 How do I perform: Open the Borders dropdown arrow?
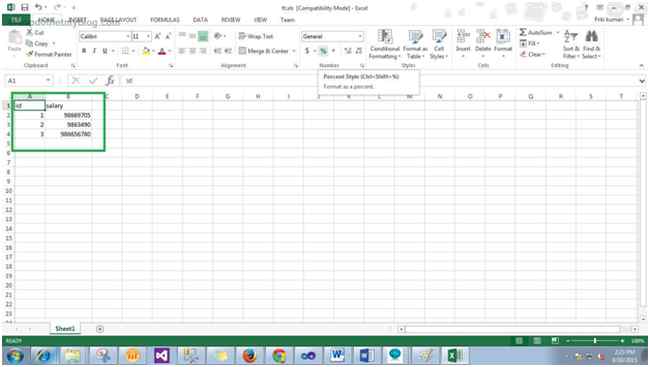tap(133, 51)
